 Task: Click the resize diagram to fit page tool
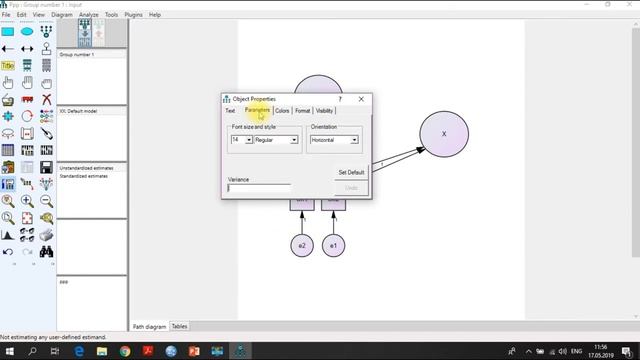(x=27, y=218)
